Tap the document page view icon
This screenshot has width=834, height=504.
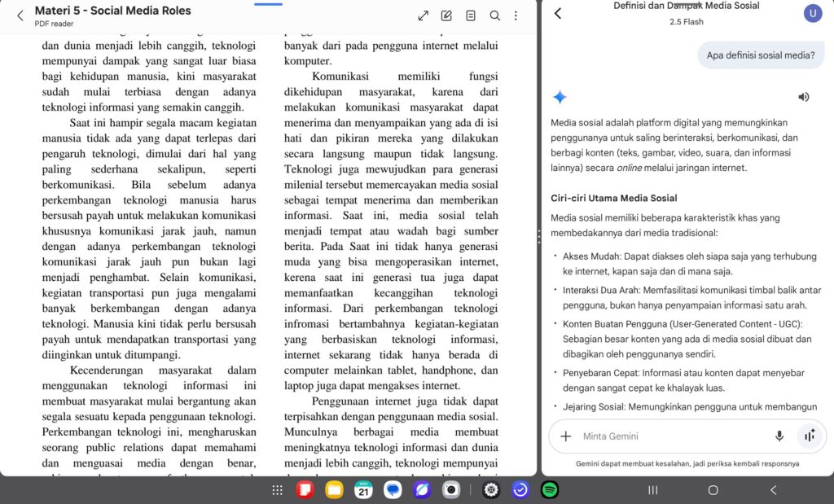tap(470, 15)
